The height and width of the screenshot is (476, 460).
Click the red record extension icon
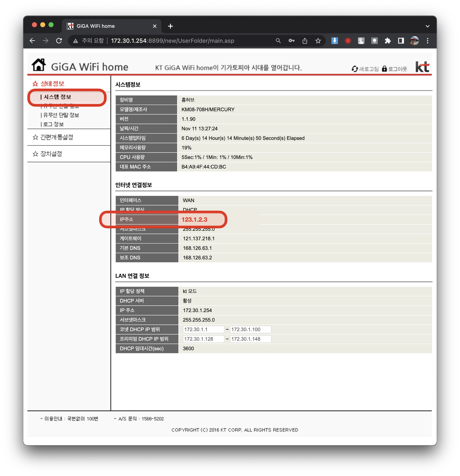[x=348, y=41]
